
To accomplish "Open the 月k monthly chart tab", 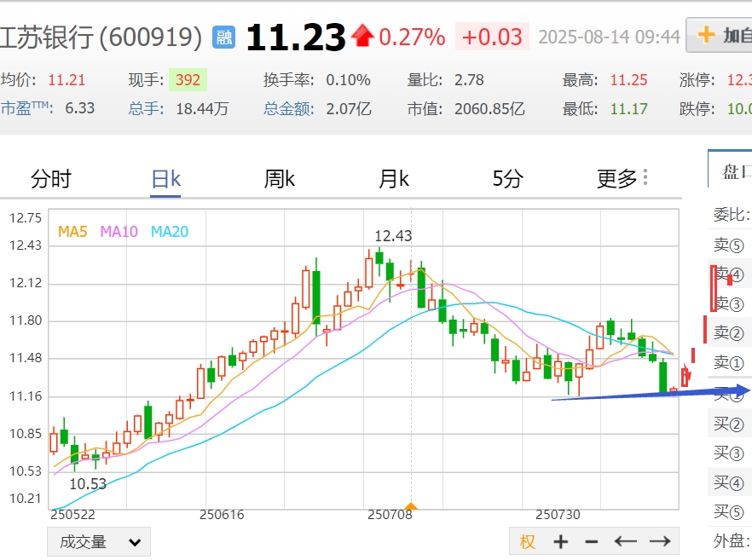I will (x=394, y=179).
